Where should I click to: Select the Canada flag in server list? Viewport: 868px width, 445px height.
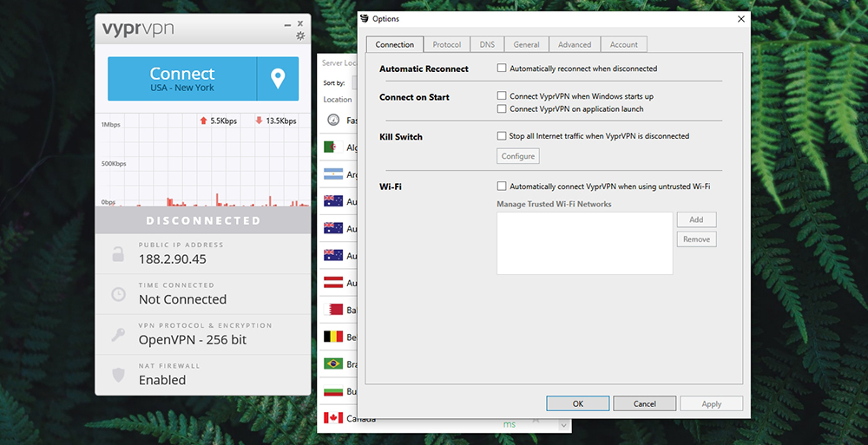coord(333,418)
